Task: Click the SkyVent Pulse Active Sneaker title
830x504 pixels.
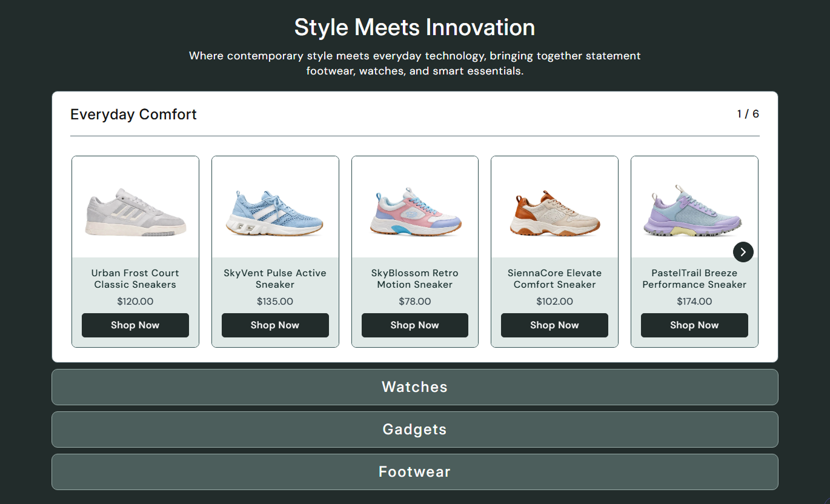Action: point(275,279)
